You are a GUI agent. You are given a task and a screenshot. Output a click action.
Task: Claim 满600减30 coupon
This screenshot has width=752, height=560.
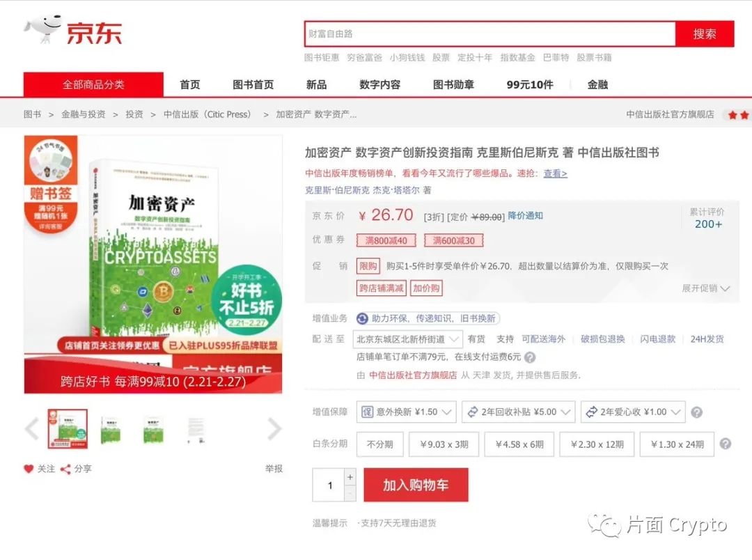click(454, 240)
